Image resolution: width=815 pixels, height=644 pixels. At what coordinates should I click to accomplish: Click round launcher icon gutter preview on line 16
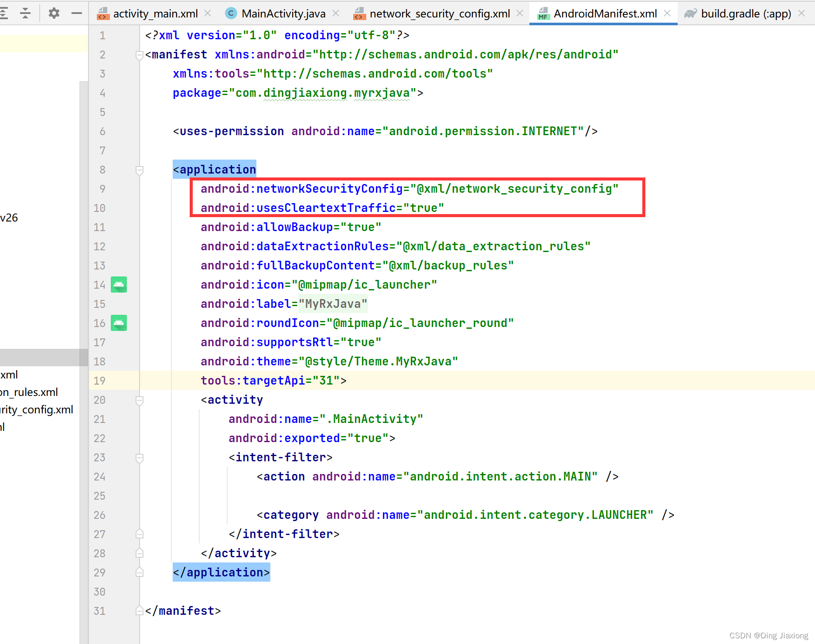(119, 323)
